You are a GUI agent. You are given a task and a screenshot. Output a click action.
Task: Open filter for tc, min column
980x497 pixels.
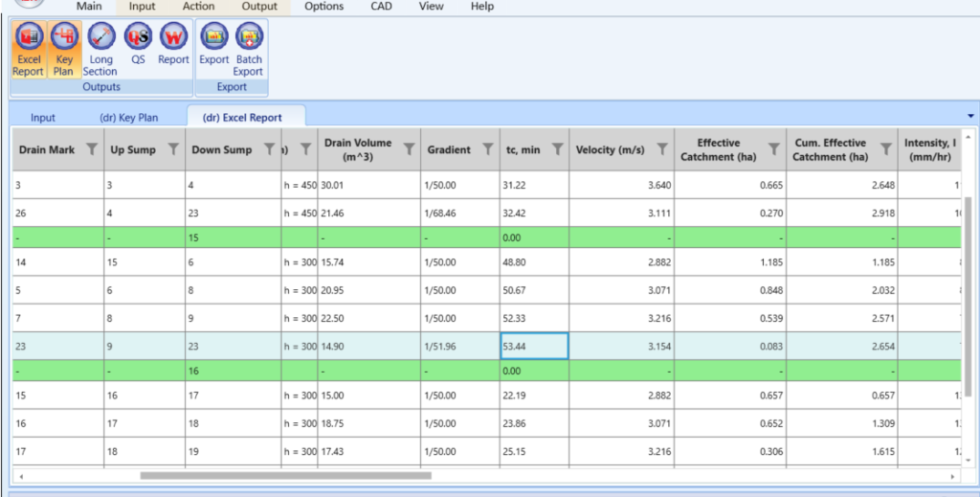click(558, 148)
